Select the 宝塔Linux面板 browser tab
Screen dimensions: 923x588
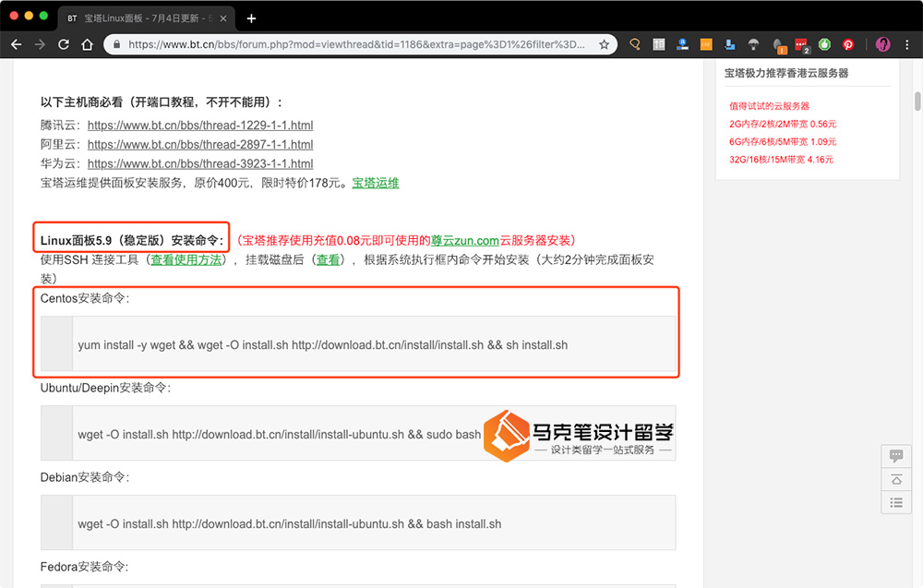pyautogui.click(x=146, y=18)
